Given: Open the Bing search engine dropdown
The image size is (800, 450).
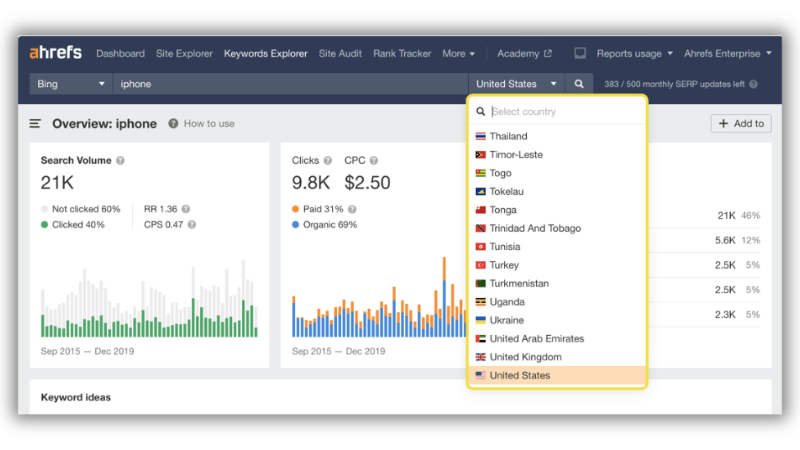Looking at the screenshot, I should pyautogui.click(x=70, y=84).
